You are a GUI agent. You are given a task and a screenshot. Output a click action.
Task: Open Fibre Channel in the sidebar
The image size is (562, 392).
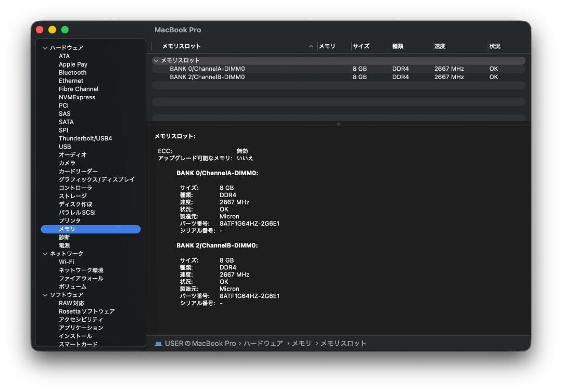[79, 89]
